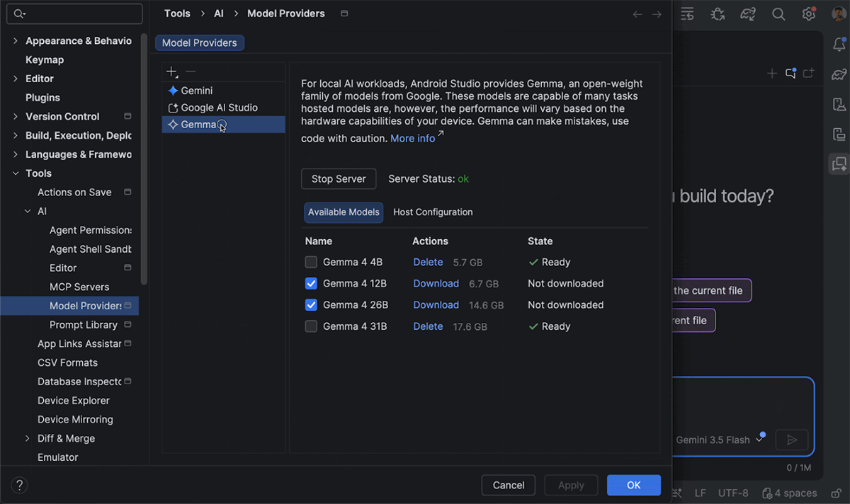Navigate back arrow in settings header
The image size is (850, 504).
click(637, 14)
